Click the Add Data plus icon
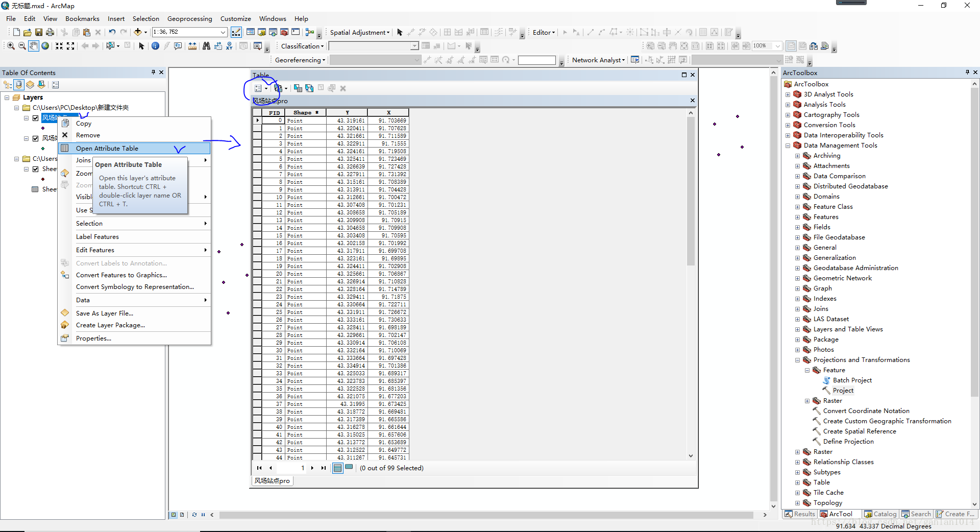This screenshot has height=532, width=980. (137, 32)
